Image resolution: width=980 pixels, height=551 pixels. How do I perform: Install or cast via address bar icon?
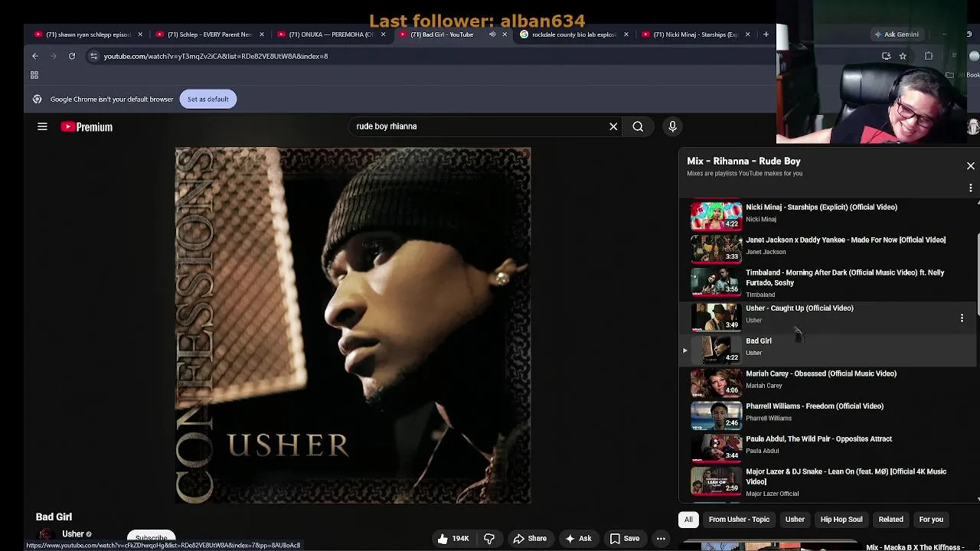pos(887,56)
